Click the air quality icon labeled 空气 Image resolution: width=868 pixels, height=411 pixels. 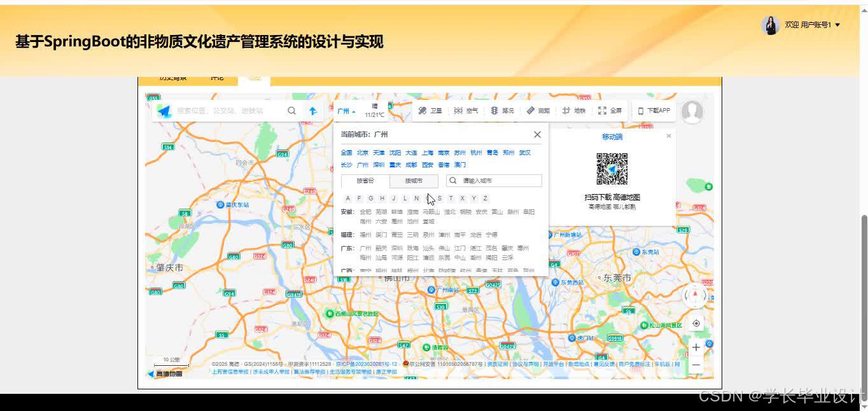pos(458,111)
